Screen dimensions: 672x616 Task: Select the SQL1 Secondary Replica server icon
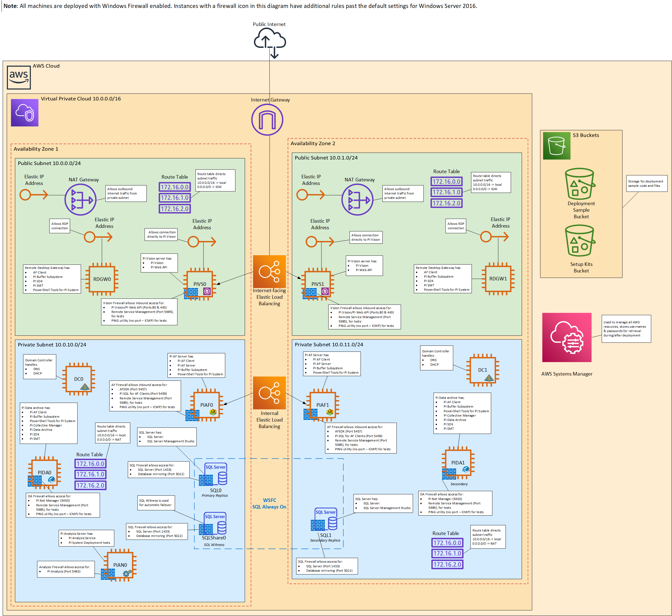click(324, 519)
